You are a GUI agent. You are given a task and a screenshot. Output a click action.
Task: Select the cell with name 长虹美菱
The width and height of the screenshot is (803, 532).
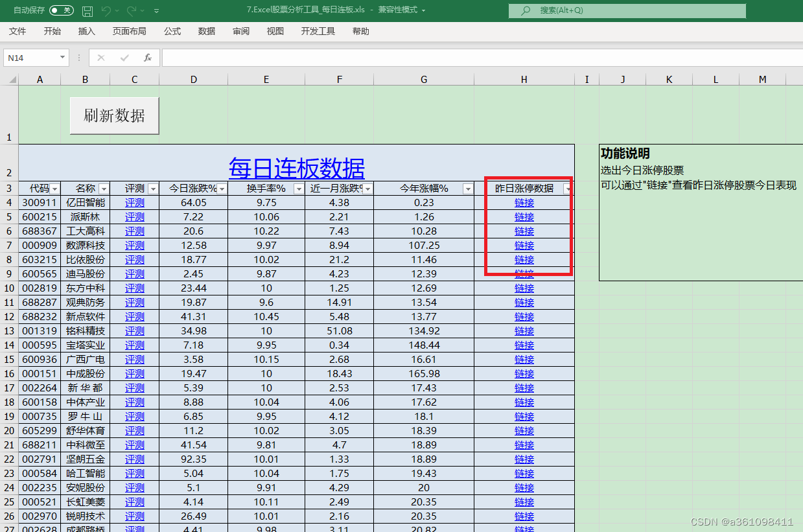point(86,502)
